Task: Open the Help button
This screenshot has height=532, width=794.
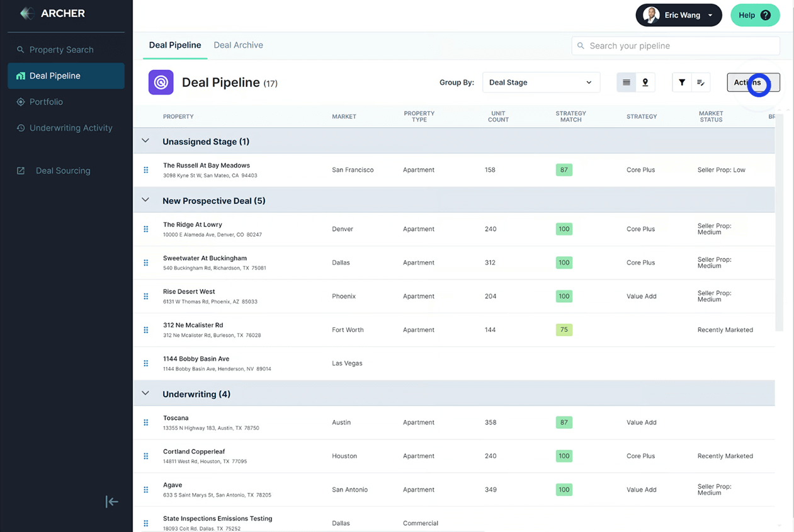Action: pos(755,15)
